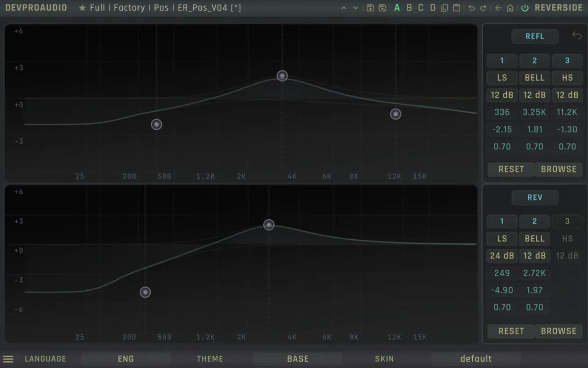The width and height of the screenshot is (588, 368).
Task: Toggle REV band 1 on or off
Action: click(x=502, y=221)
